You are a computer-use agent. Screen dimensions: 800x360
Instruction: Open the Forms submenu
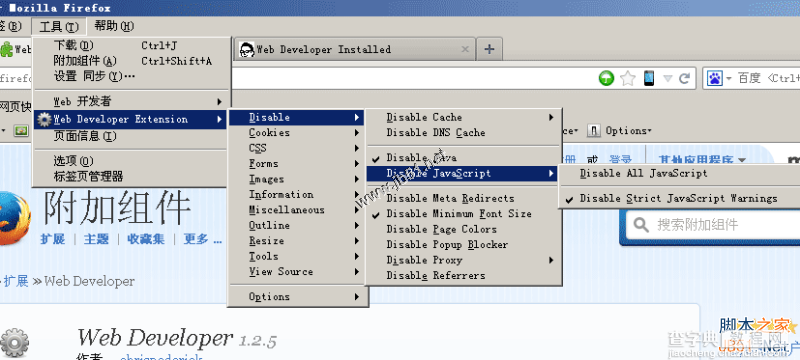tap(297, 164)
